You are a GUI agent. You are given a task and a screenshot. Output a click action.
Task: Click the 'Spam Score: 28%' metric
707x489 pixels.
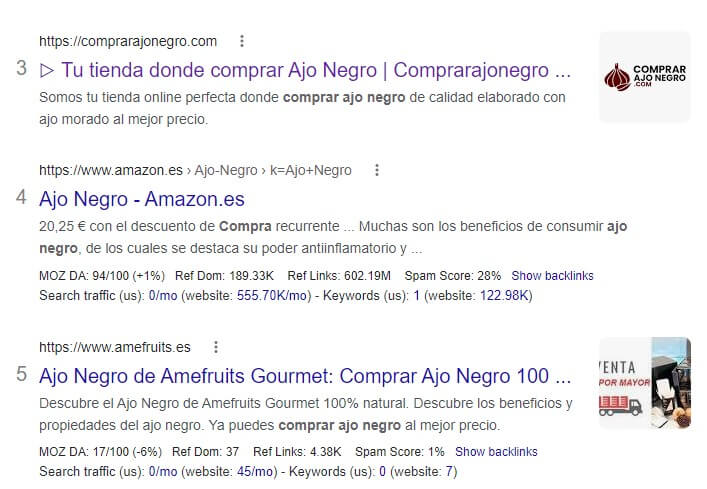click(x=453, y=276)
